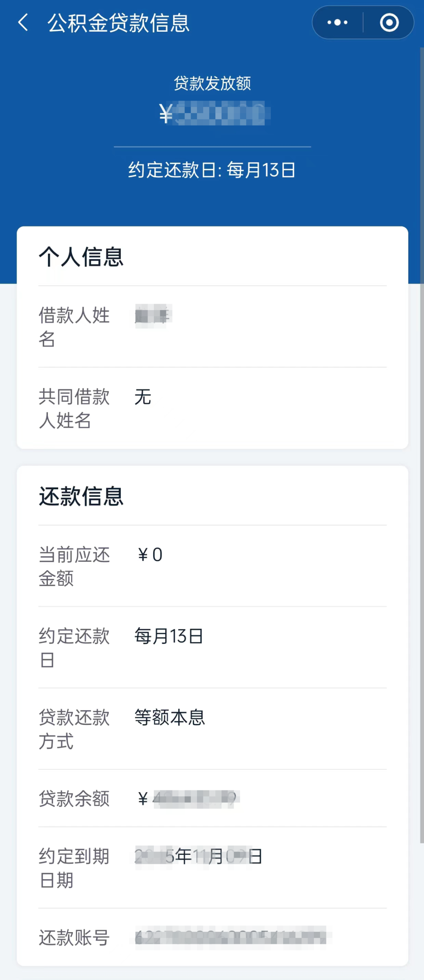Image resolution: width=424 pixels, height=980 pixels.
Task: Open the three-dot more options menu
Action: coord(337,22)
